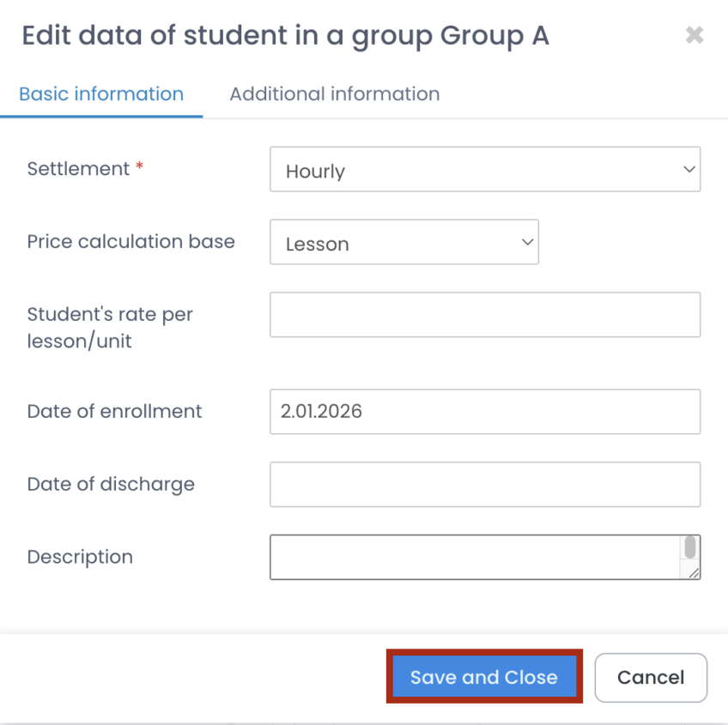Click the Description box resize grip
Image resolution: width=728 pixels, height=725 pixels.
(693, 572)
